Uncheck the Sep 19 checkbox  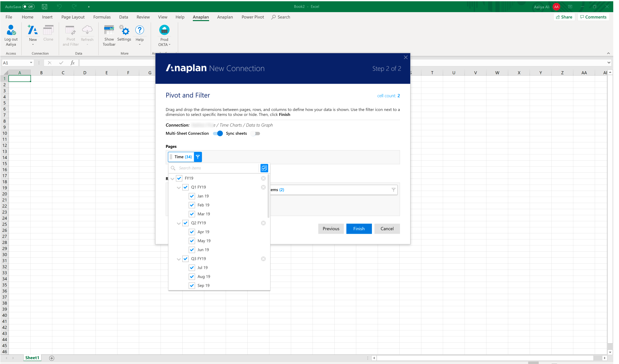[x=192, y=285]
